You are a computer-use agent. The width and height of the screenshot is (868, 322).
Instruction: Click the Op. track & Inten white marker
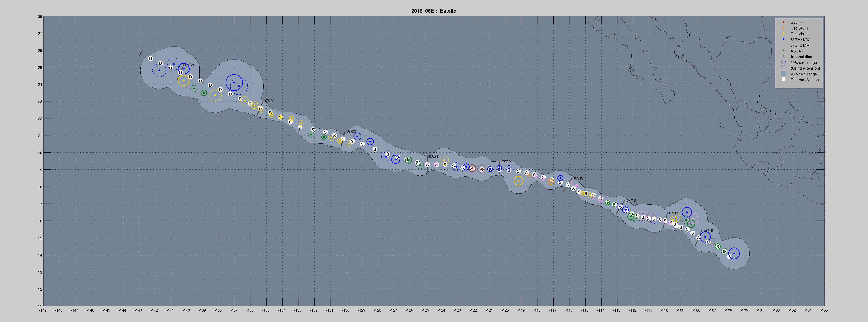click(783, 79)
